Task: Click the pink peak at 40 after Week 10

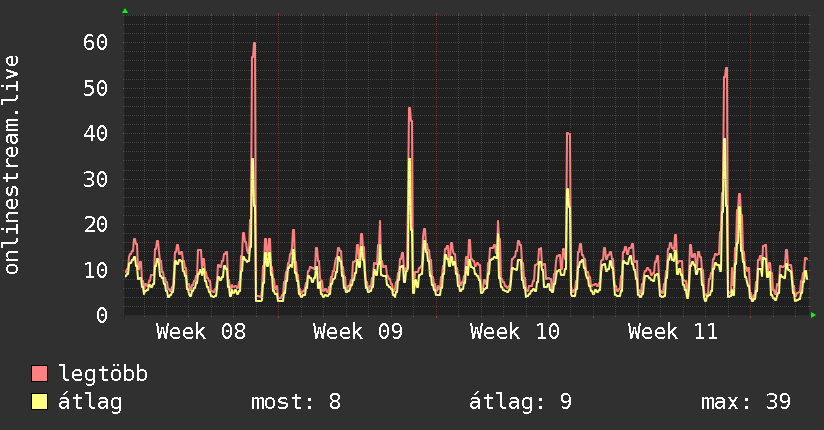Action: click(x=568, y=134)
